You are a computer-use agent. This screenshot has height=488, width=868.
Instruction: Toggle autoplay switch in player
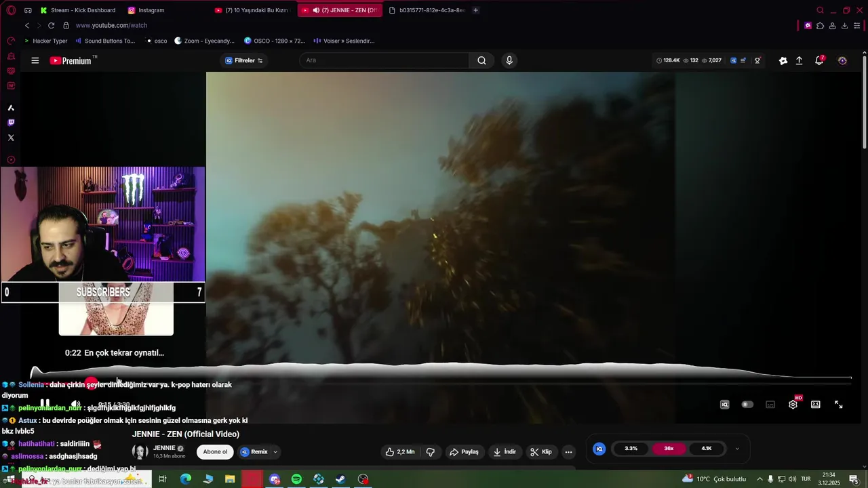(x=747, y=405)
